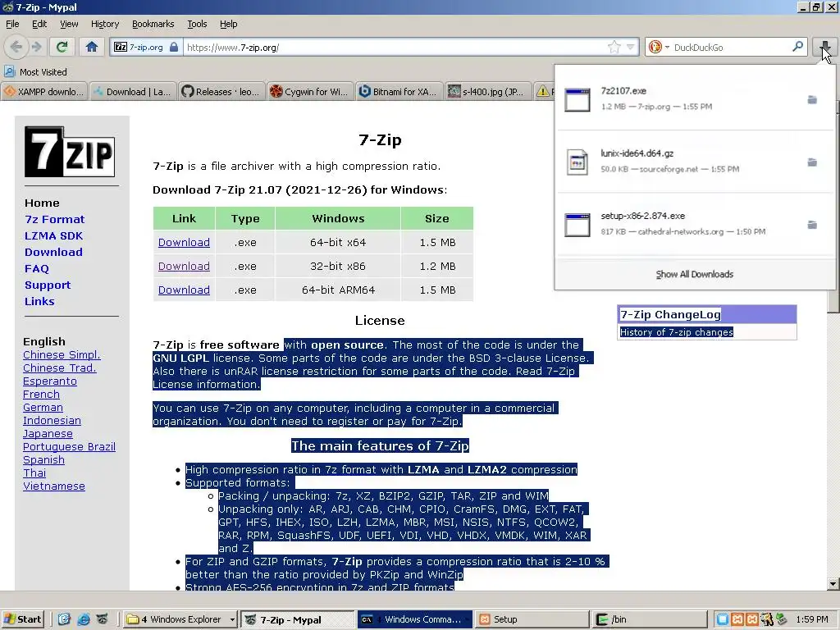This screenshot has height=630, width=840.
Task: Click the https://www.7-zip.org/ address field
Action: (395, 47)
